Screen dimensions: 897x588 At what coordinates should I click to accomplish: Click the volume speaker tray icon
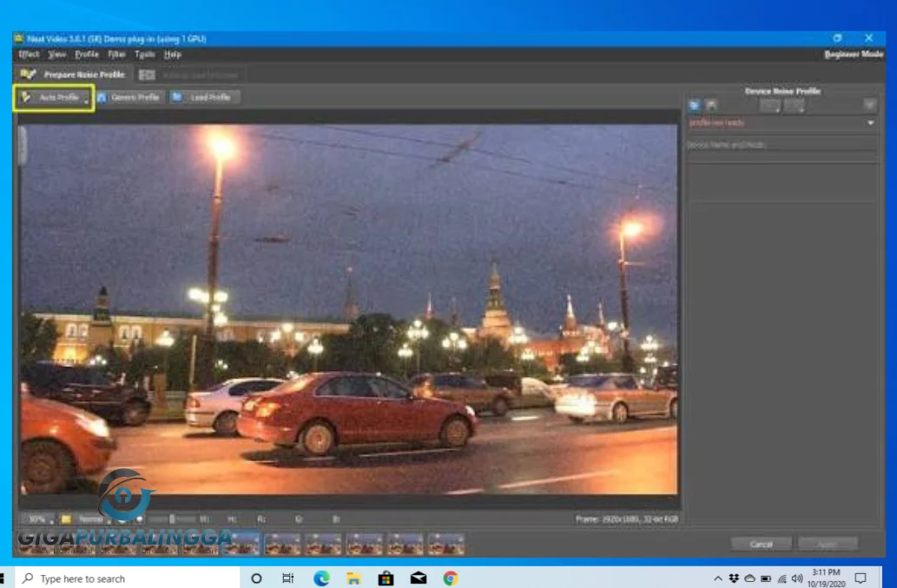797,578
